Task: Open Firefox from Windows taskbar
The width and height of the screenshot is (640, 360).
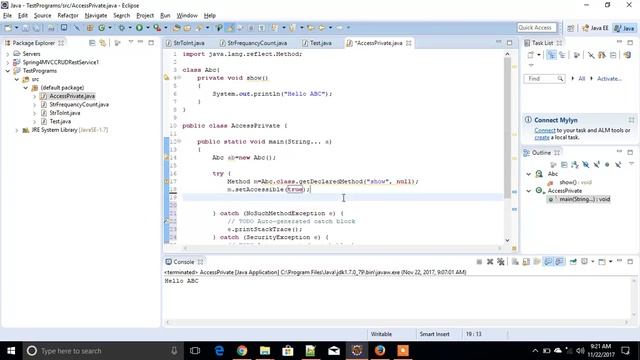Action: click(x=380, y=351)
